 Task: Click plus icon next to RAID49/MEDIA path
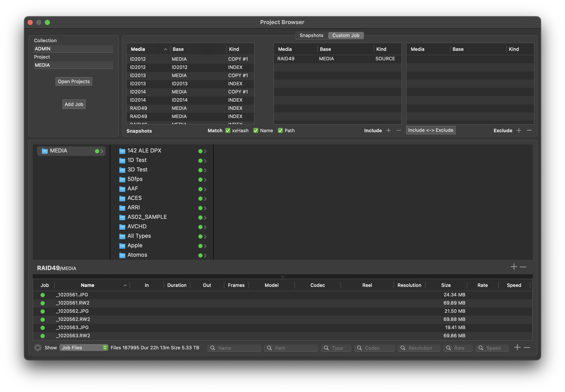tap(514, 267)
